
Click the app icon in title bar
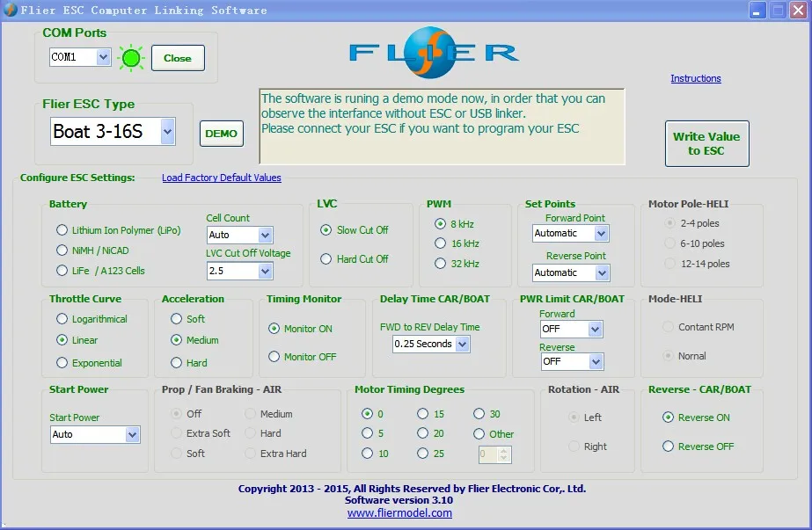tap(10, 10)
